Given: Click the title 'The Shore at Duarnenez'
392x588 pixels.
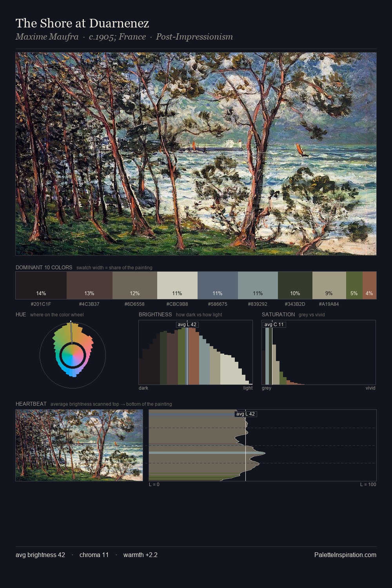Looking at the screenshot, I should tap(82, 23).
